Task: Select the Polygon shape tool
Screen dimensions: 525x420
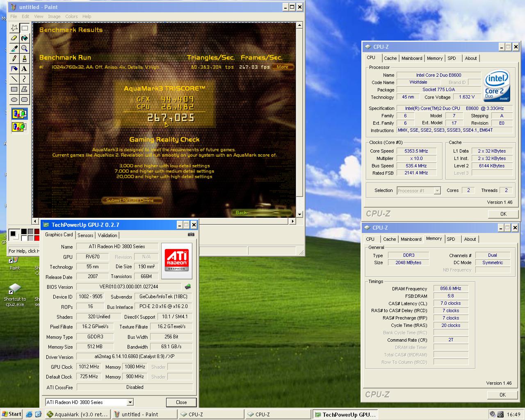Action: 25,89
